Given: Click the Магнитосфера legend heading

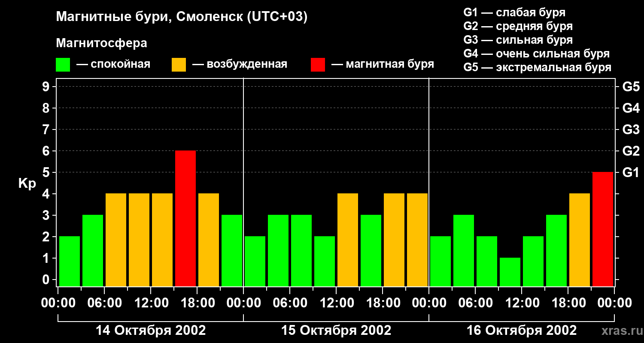Looking at the screenshot, I should (101, 43).
